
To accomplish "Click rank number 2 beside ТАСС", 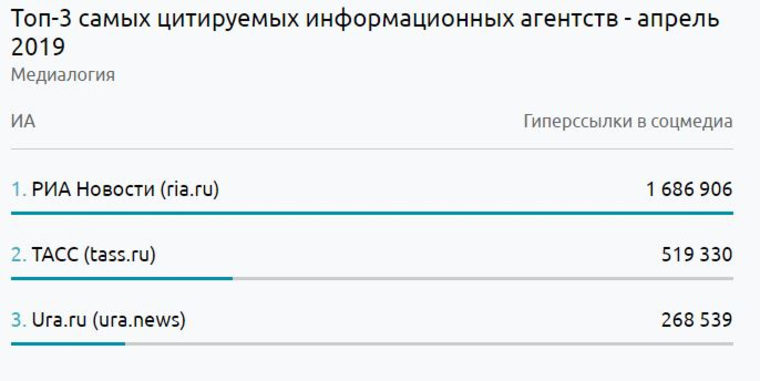I will [x=18, y=255].
